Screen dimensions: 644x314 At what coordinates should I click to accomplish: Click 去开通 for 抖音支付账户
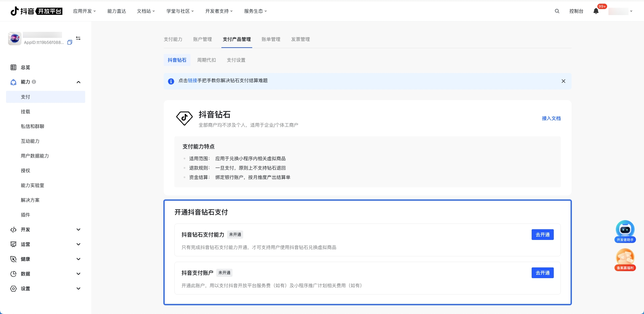pos(543,273)
